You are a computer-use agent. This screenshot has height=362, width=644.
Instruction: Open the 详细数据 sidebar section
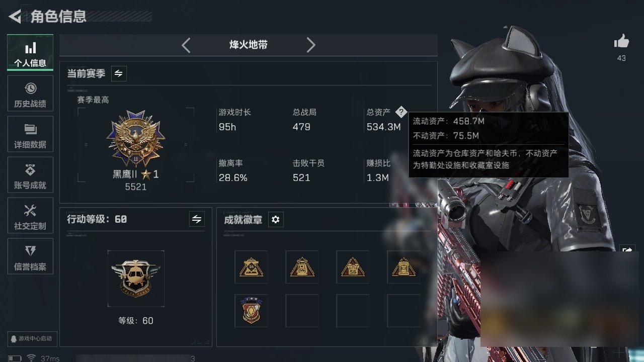(30, 134)
